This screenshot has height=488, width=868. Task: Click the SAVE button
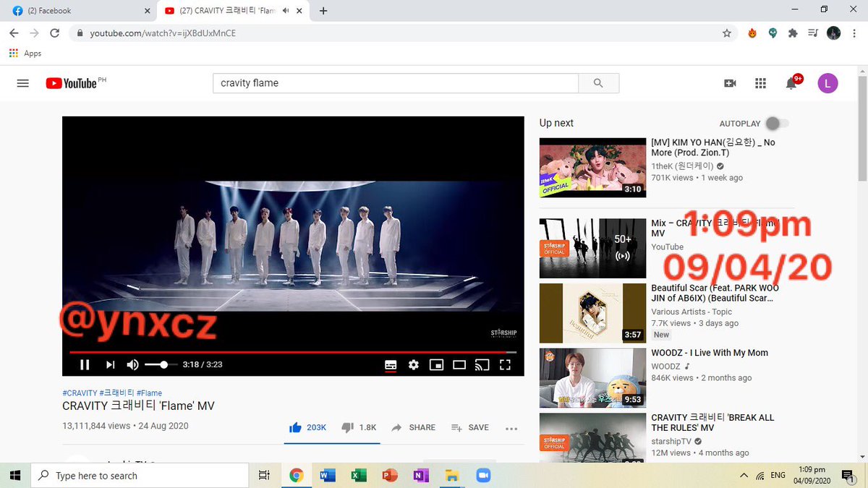pyautogui.click(x=470, y=427)
